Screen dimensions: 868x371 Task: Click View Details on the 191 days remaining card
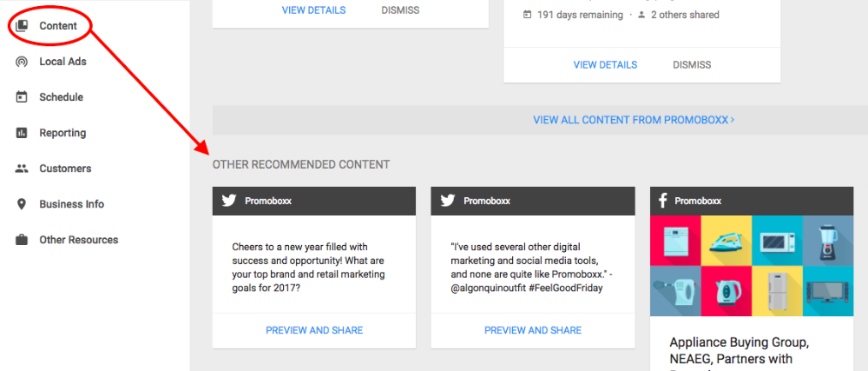click(x=605, y=65)
